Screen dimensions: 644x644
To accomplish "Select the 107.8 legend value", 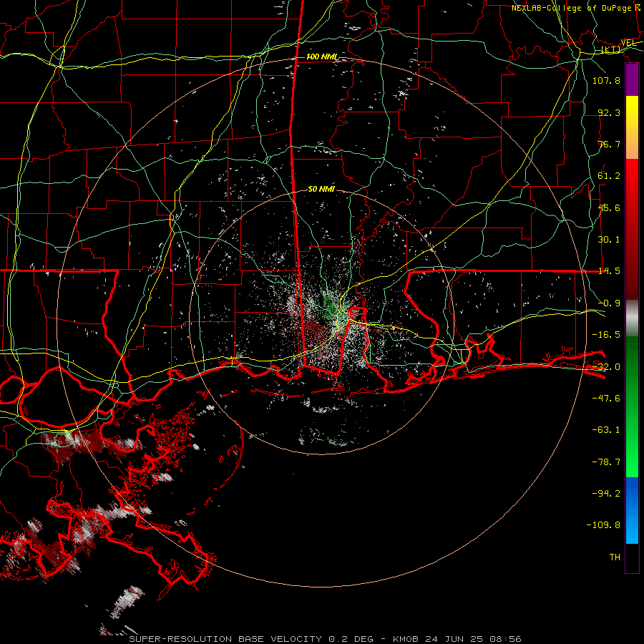I will pos(606,80).
